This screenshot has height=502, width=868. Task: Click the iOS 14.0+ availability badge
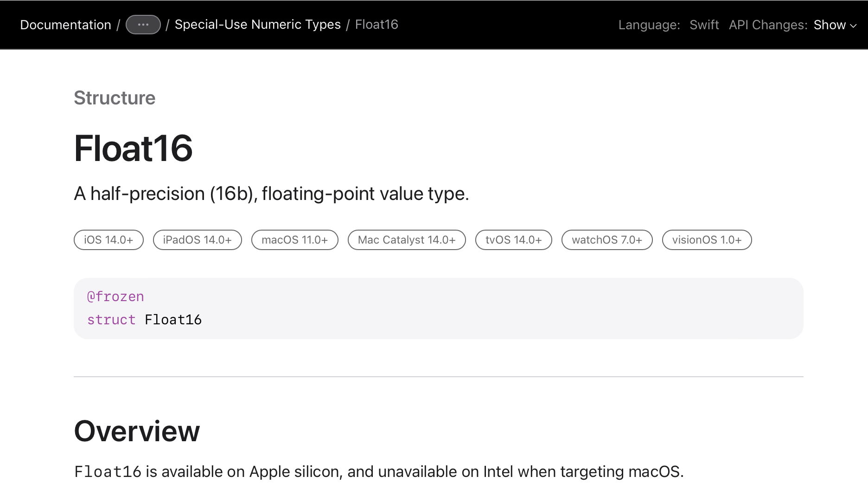(108, 240)
